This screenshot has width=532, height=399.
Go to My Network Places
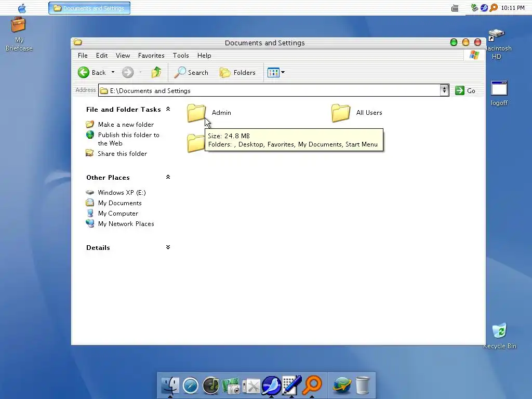pos(126,224)
